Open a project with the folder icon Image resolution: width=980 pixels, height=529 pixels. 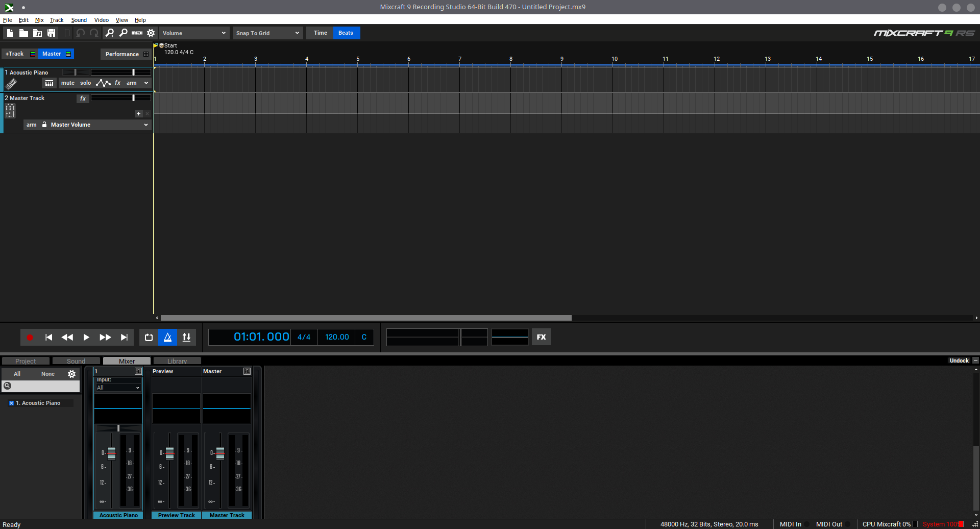pyautogui.click(x=23, y=33)
